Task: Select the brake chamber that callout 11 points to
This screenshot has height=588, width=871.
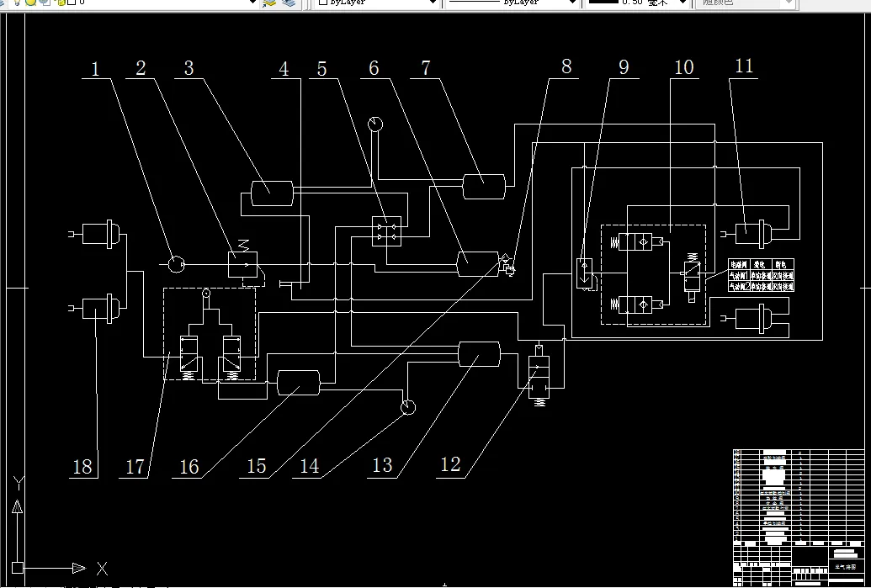Action: coord(747,234)
